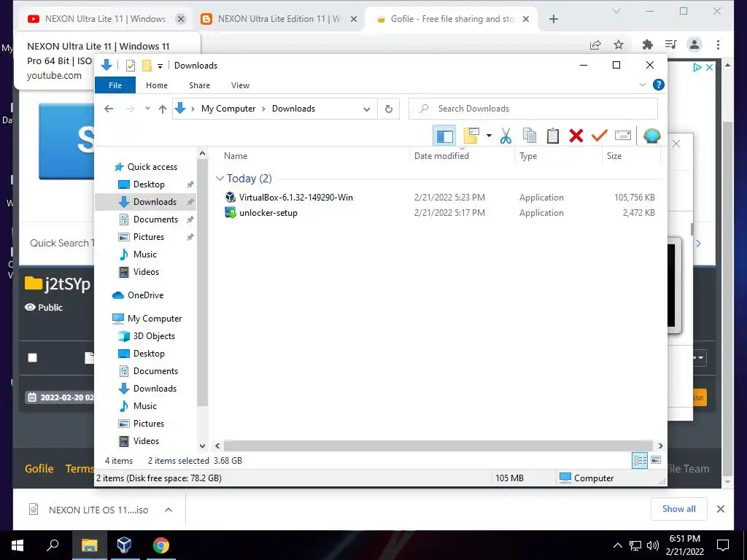The width and height of the screenshot is (747, 560).
Task: Expand breadcrumb arrow after My Computer
Action: click(263, 109)
